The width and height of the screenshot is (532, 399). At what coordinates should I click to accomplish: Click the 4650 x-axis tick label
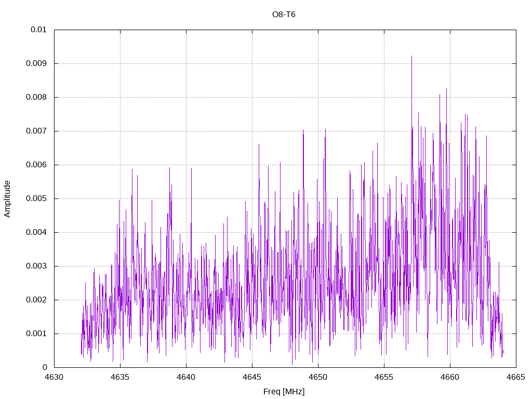point(318,377)
